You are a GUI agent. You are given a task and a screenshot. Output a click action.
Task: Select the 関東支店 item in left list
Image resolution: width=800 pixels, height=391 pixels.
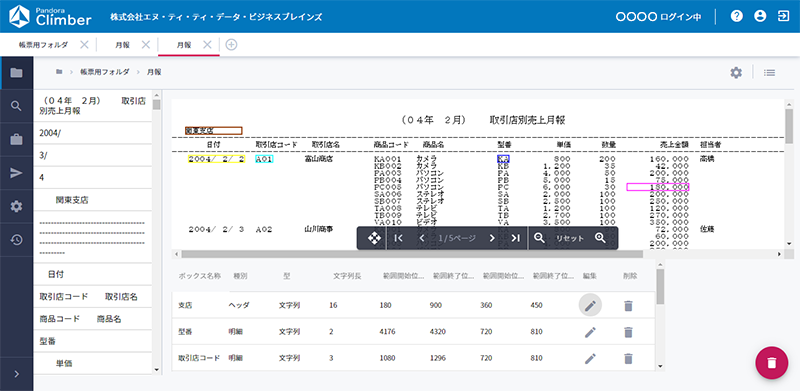(x=93, y=200)
